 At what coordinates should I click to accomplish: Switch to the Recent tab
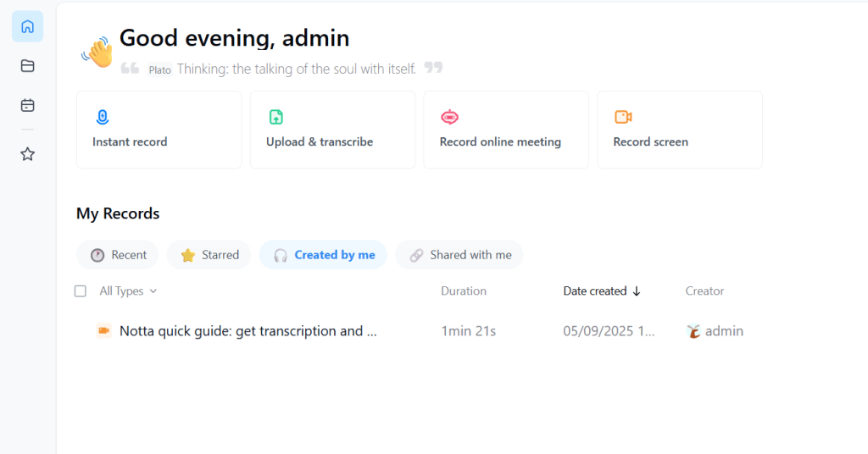click(x=117, y=255)
